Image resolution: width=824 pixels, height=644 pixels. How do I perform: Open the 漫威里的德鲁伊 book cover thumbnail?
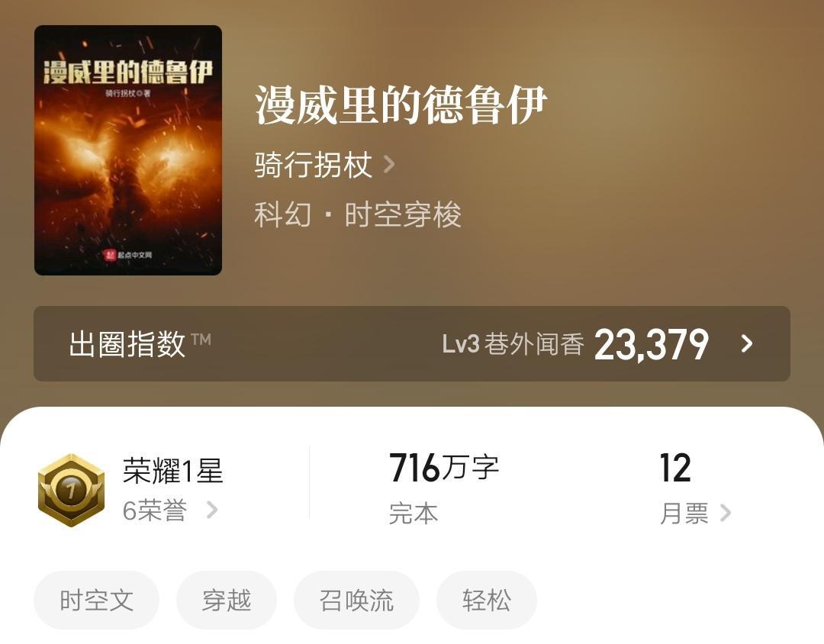pos(127,150)
